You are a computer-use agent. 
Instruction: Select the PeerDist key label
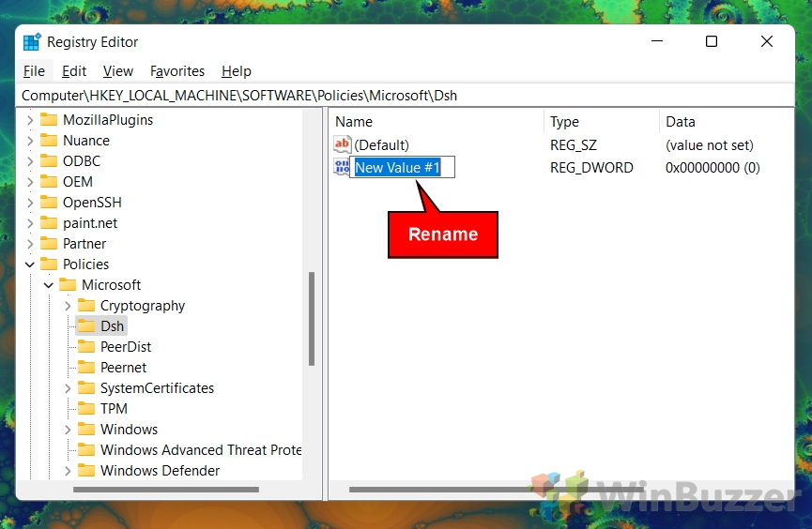tap(126, 347)
